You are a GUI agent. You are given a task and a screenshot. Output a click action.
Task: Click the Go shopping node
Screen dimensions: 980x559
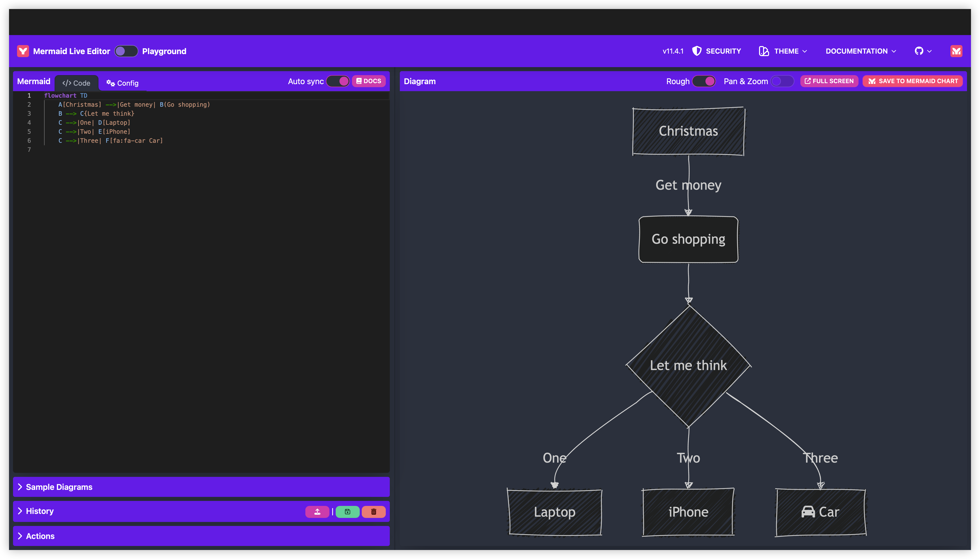click(x=688, y=239)
